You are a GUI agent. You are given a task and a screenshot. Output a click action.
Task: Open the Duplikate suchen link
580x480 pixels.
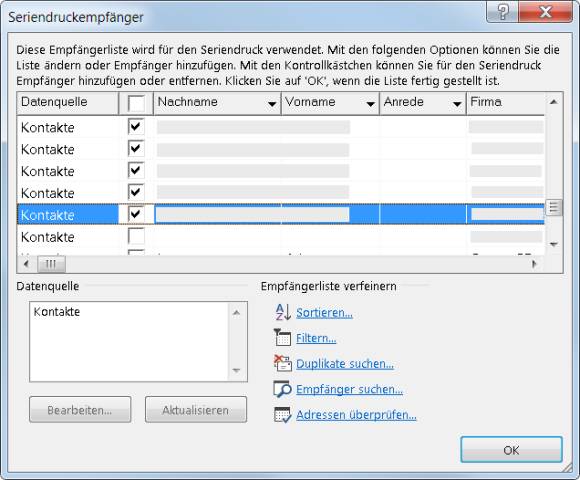(345, 364)
